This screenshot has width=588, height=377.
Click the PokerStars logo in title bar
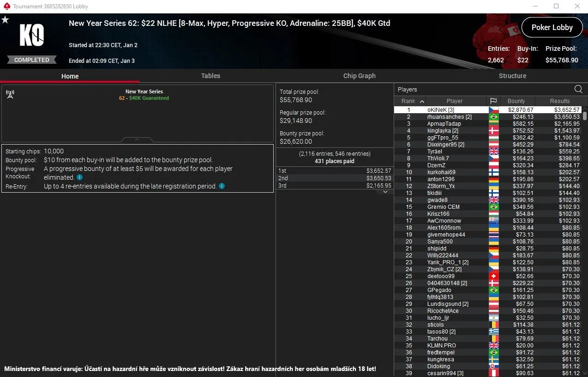(x=6, y=6)
